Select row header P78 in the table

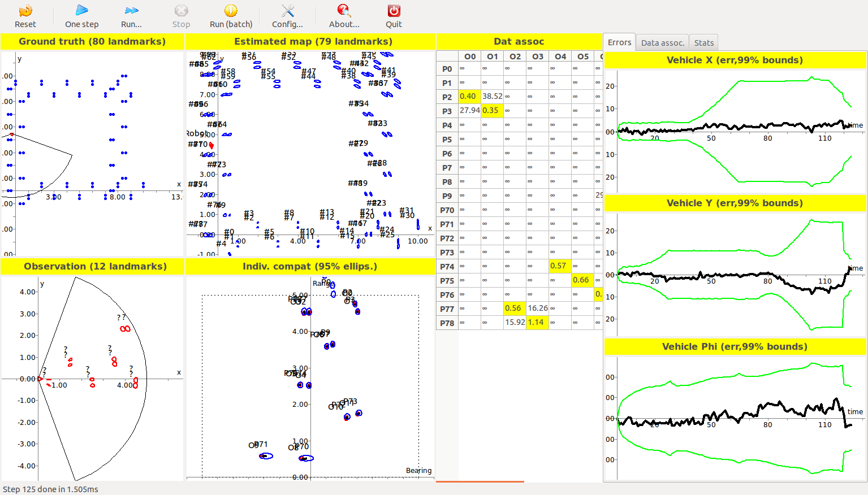pyautogui.click(x=447, y=323)
